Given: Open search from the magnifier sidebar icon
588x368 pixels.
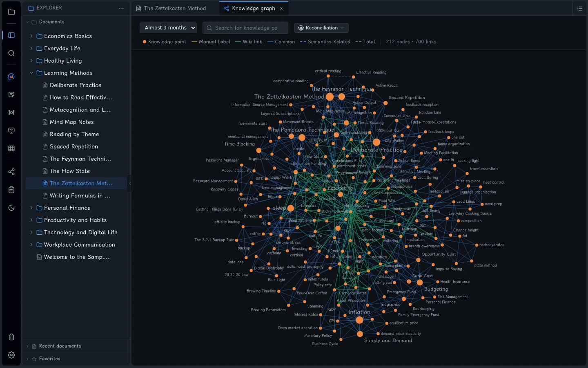Looking at the screenshot, I should [11, 53].
